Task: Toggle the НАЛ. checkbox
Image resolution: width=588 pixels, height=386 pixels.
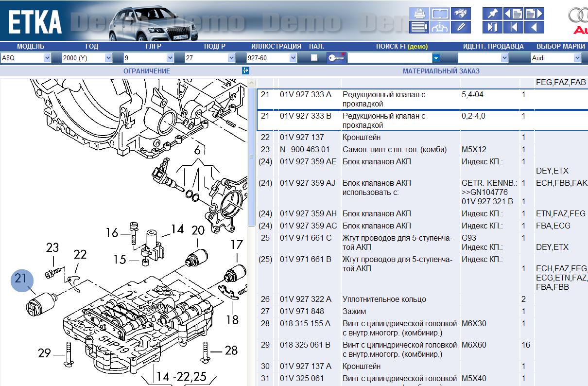Action: coord(314,58)
